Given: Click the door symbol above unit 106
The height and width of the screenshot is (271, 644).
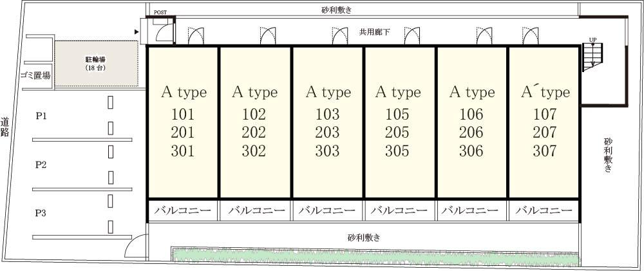Looking at the screenshot, I should coord(484,35).
